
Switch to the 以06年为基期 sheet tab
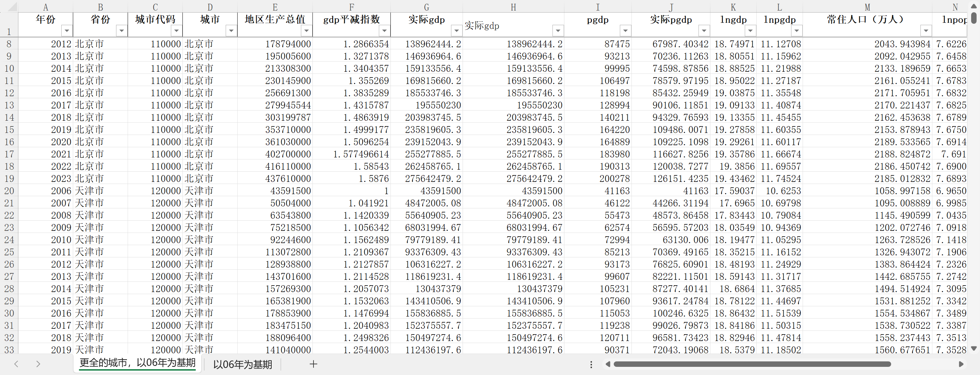(242, 364)
